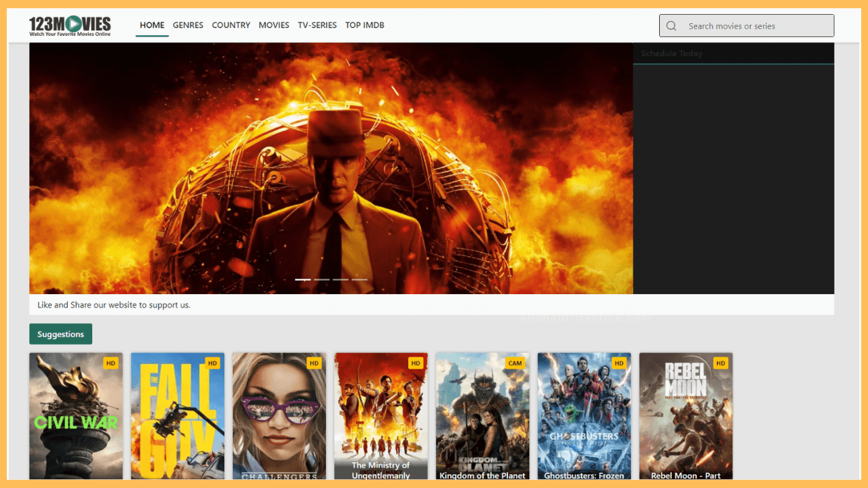Open the TV-SERIES menu item

coord(317,25)
